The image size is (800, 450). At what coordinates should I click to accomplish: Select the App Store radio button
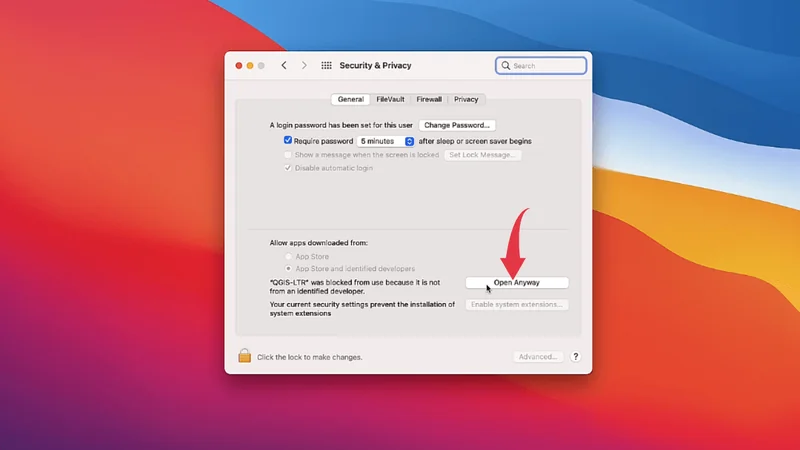[x=291, y=257]
